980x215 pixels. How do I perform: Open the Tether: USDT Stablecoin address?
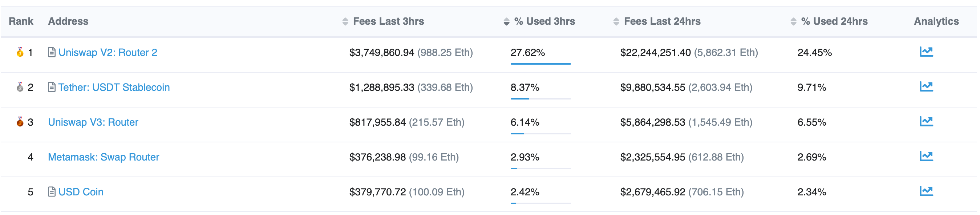(x=114, y=88)
